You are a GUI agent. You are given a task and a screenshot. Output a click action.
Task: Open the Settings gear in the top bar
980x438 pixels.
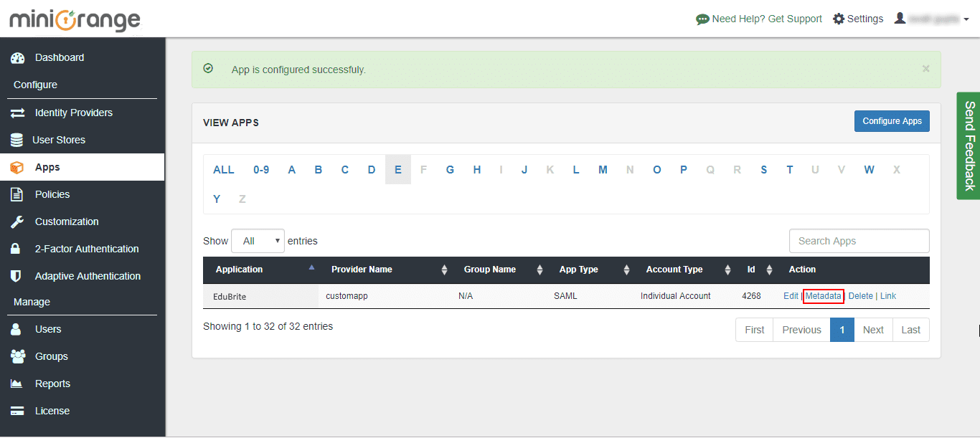(858, 19)
